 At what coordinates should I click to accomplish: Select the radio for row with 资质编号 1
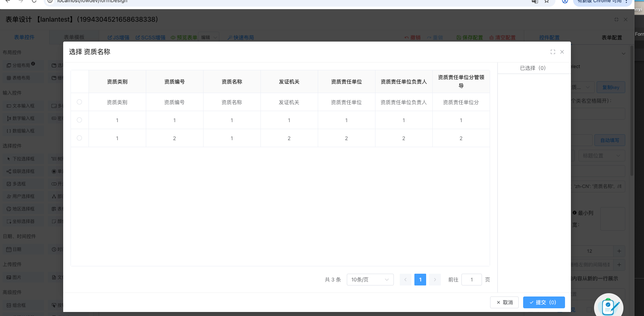click(x=79, y=120)
